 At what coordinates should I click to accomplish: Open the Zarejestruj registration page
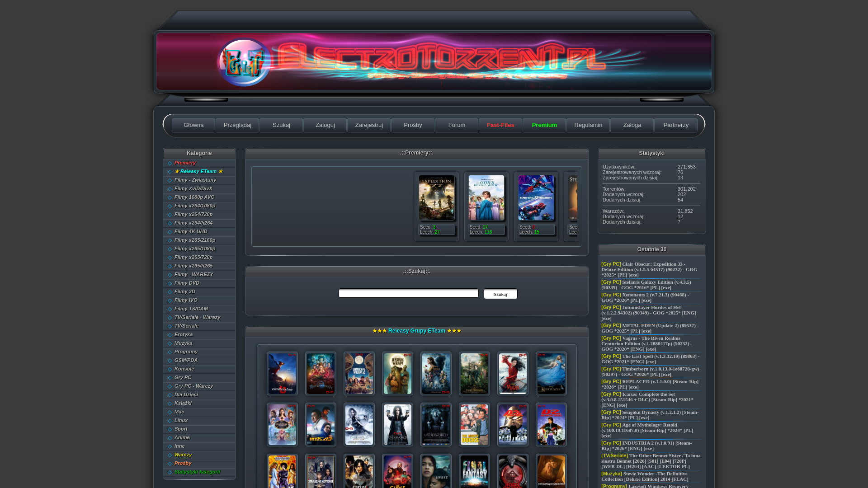369,125
